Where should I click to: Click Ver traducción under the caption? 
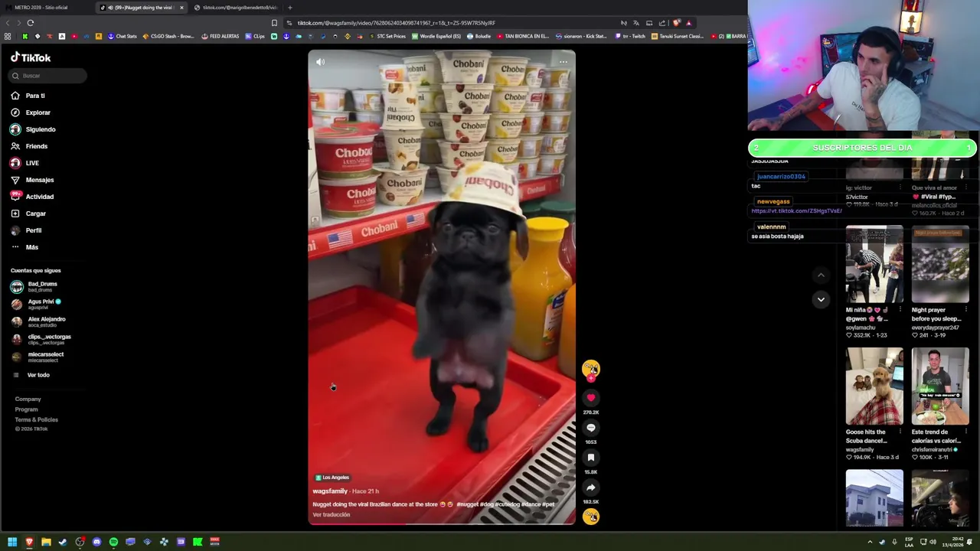click(x=331, y=515)
